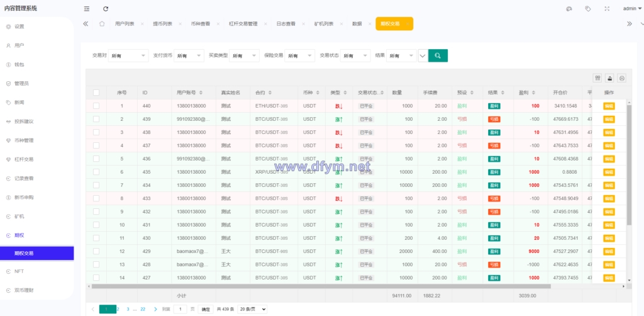Sort by the 合约 column arrows
This screenshot has width=644, height=316.
click(270, 93)
